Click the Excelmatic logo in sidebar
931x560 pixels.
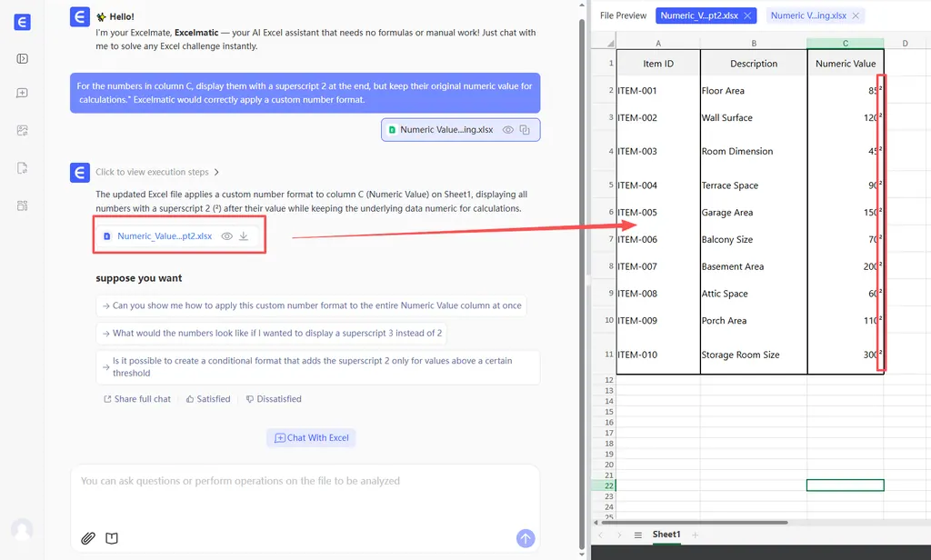pyautogui.click(x=23, y=23)
